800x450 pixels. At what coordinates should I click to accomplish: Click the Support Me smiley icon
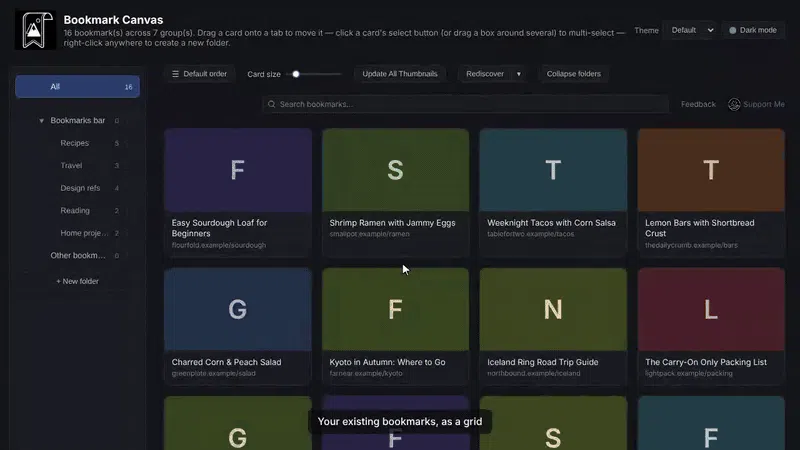pyautogui.click(x=734, y=104)
